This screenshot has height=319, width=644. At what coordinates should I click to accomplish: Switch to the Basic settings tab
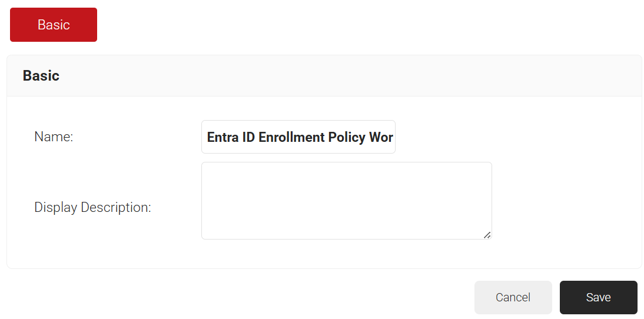click(54, 25)
